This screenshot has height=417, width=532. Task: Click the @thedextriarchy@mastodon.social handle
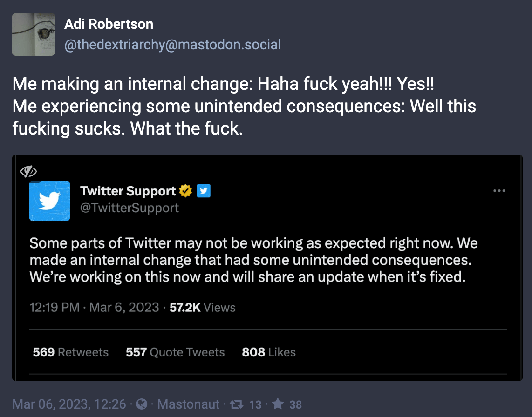coord(172,45)
